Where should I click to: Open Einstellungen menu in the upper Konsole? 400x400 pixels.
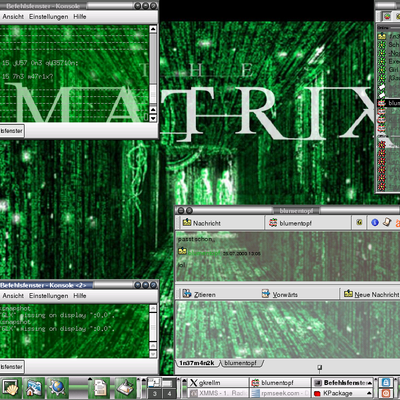pos(48,17)
